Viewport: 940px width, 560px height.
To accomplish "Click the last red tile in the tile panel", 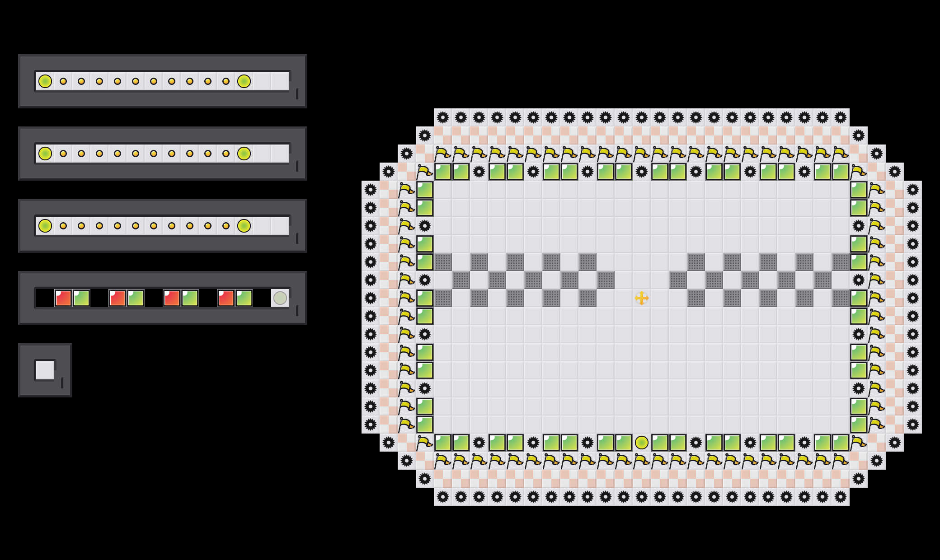I will tap(226, 298).
